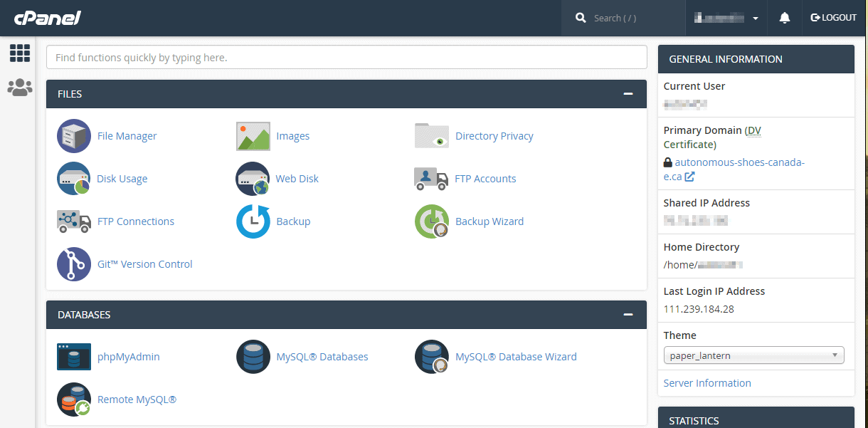
Task: Open the Backup Wizard
Action: pyautogui.click(x=489, y=221)
